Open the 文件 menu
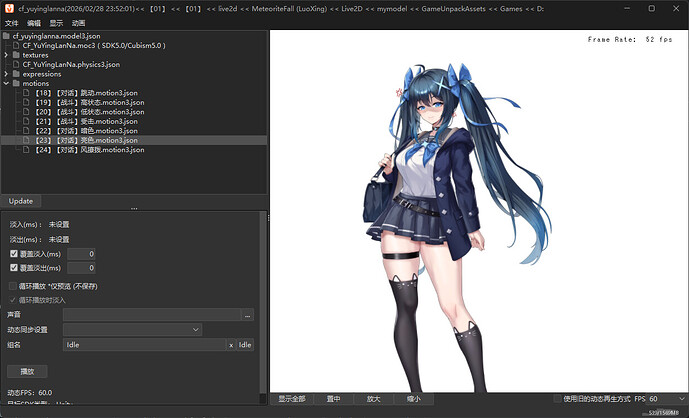 [x=11, y=22]
